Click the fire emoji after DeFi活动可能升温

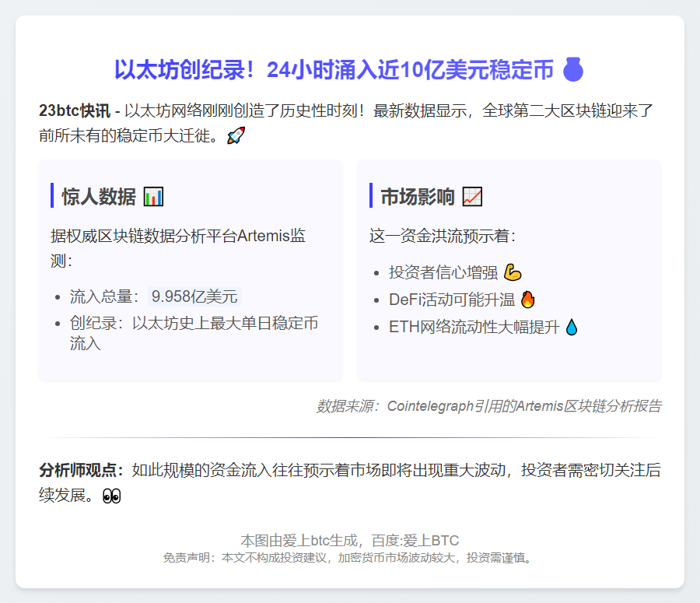coord(528,300)
